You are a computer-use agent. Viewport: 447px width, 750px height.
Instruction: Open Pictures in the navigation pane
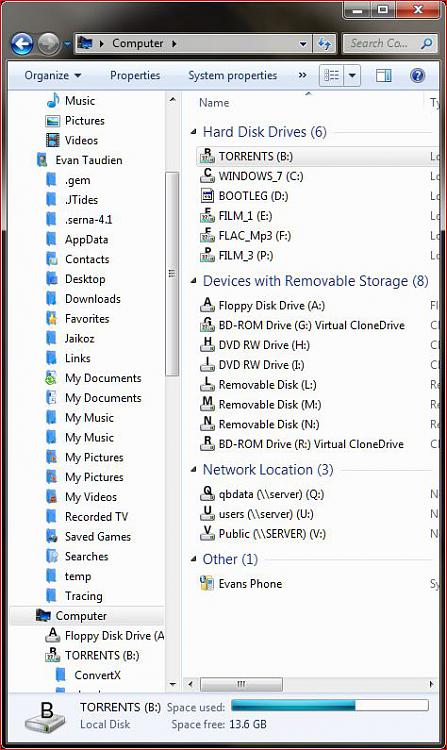tap(85, 121)
